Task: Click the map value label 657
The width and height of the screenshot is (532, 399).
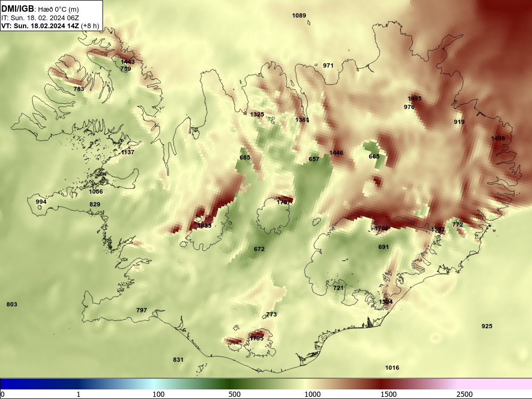Action: (314, 159)
